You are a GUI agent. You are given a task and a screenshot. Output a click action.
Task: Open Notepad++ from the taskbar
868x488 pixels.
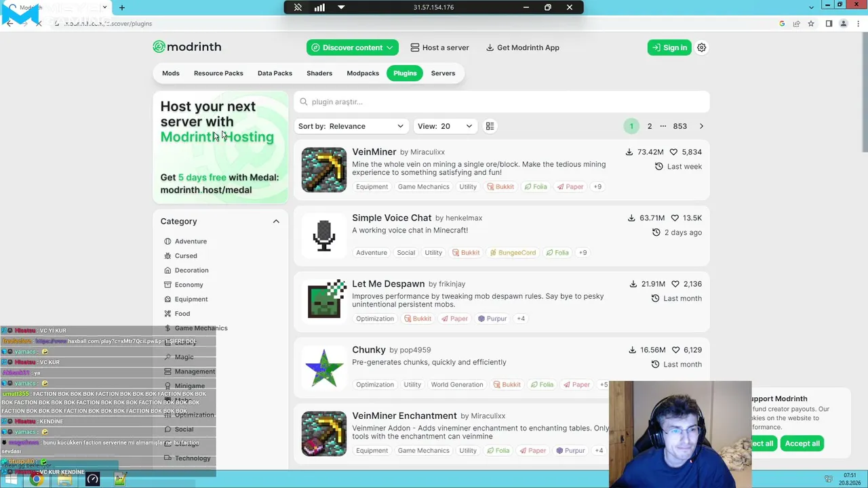click(120, 480)
